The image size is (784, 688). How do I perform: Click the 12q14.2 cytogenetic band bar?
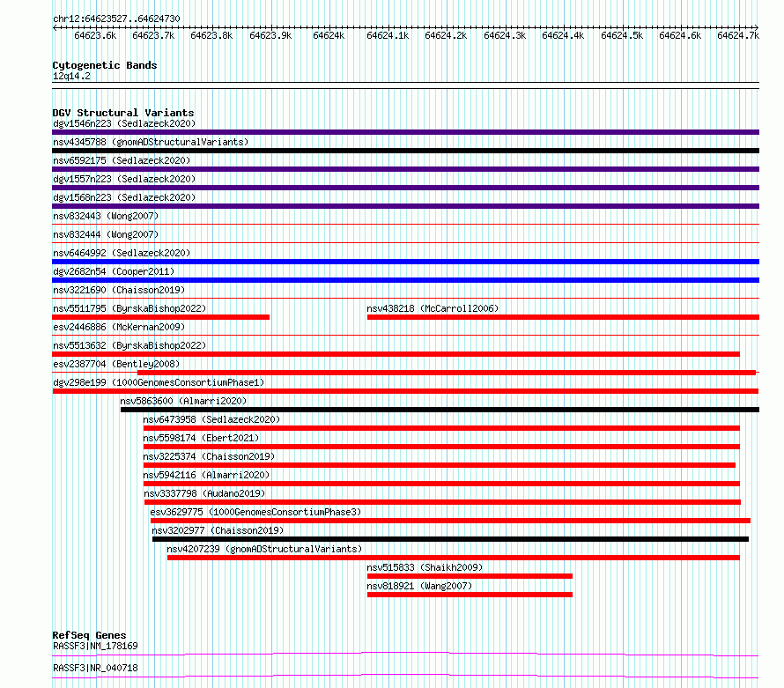[405, 85]
